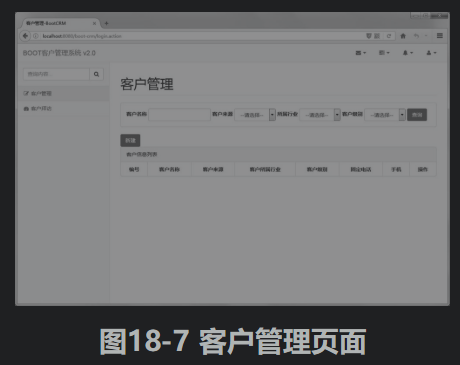Open the envelope messages dropdown in navbar

[361, 53]
